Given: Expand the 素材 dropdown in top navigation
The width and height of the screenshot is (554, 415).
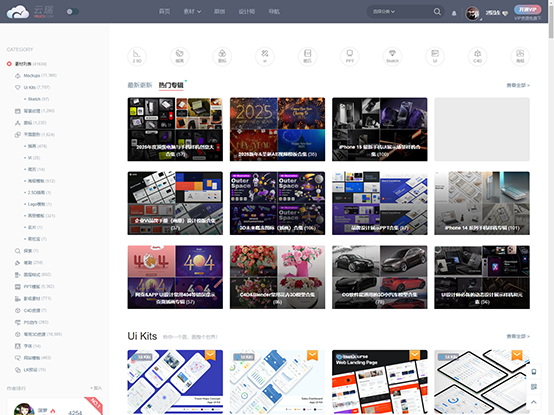Looking at the screenshot, I should click(x=192, y=12).
